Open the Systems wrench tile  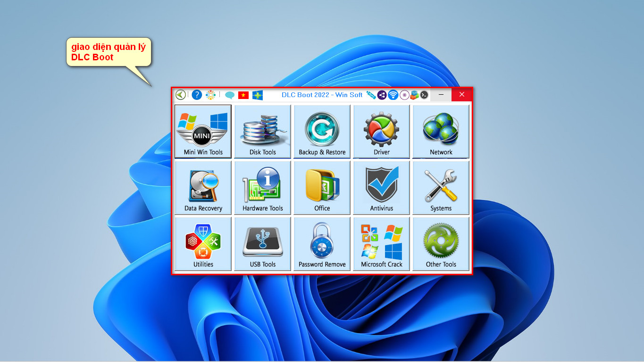pos(441,188)
